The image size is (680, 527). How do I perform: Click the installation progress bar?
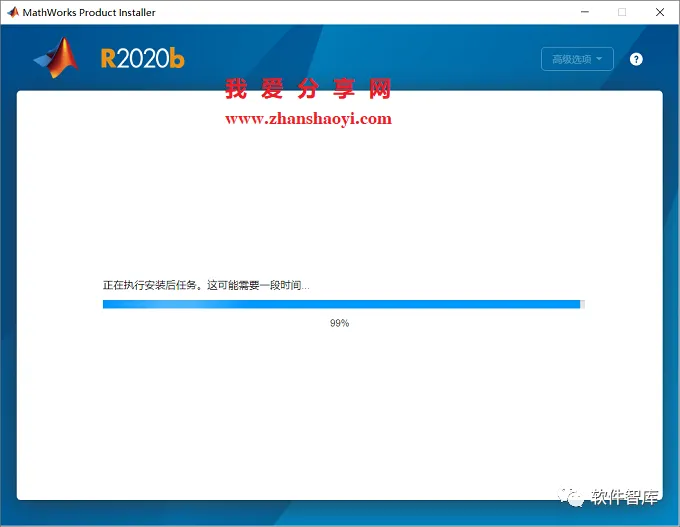click(x=344, y=304)
